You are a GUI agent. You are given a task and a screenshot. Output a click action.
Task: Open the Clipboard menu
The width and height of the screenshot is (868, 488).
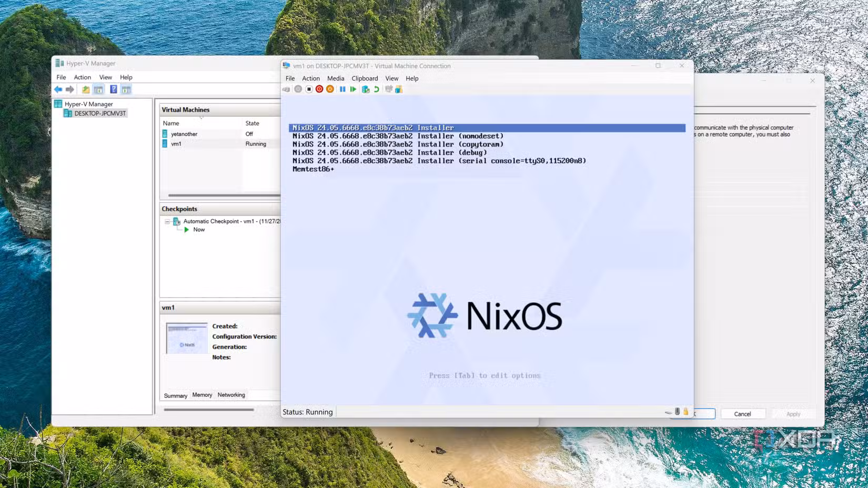tap(365, 78)
